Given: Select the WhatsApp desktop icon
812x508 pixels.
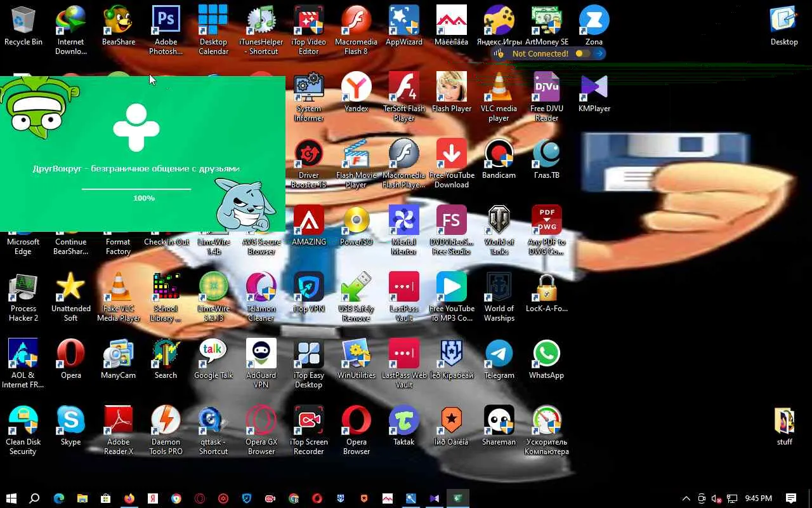Looking at the screenshot, I should point(547,359).
